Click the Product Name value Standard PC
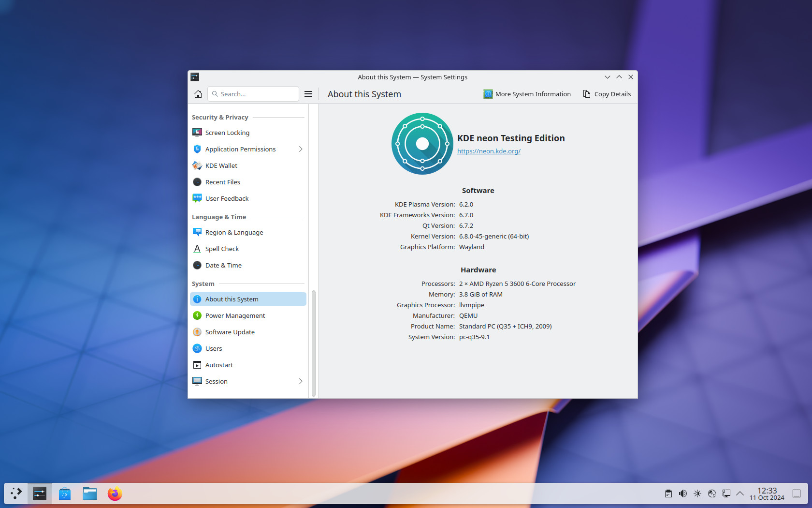The height and width of the screenshot is (508, 812). [x=506, y=326]
